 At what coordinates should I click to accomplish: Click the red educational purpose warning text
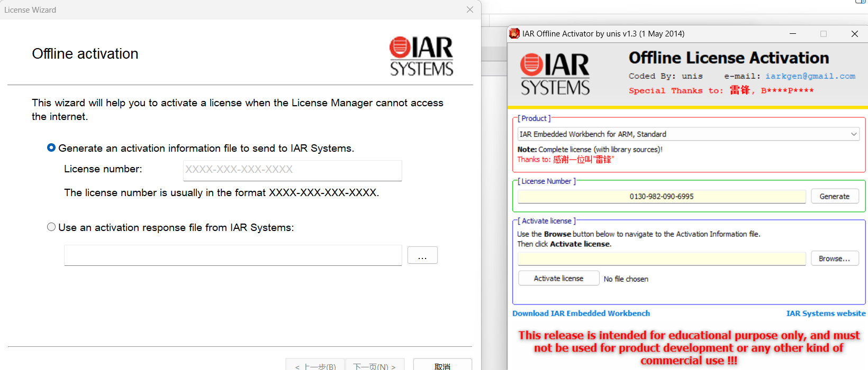689,348
